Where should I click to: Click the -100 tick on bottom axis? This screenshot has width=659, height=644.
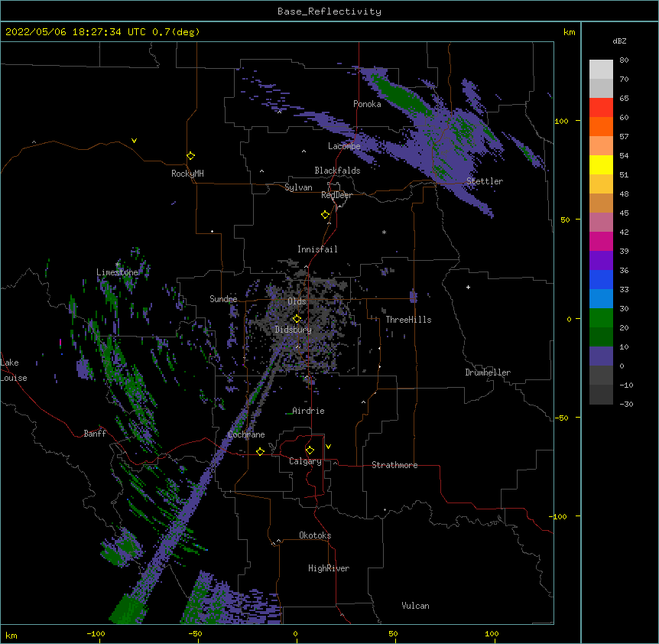(x=96, y=634)
